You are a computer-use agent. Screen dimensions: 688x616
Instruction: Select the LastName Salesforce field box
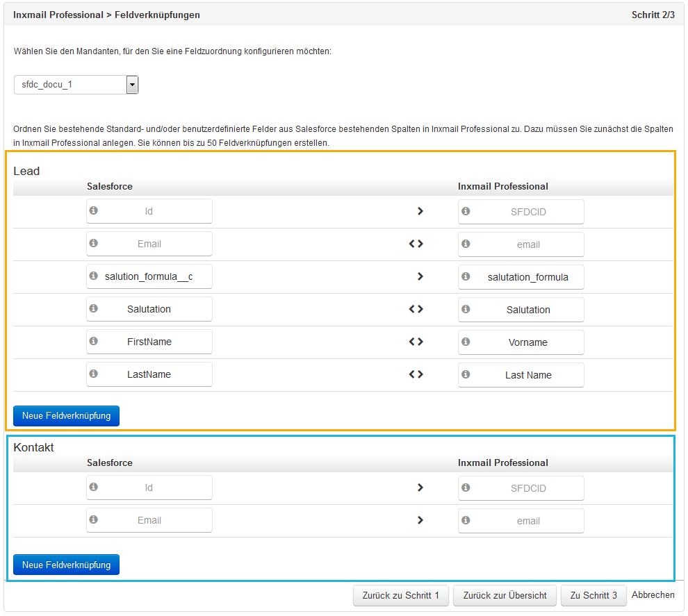[149, 374]
